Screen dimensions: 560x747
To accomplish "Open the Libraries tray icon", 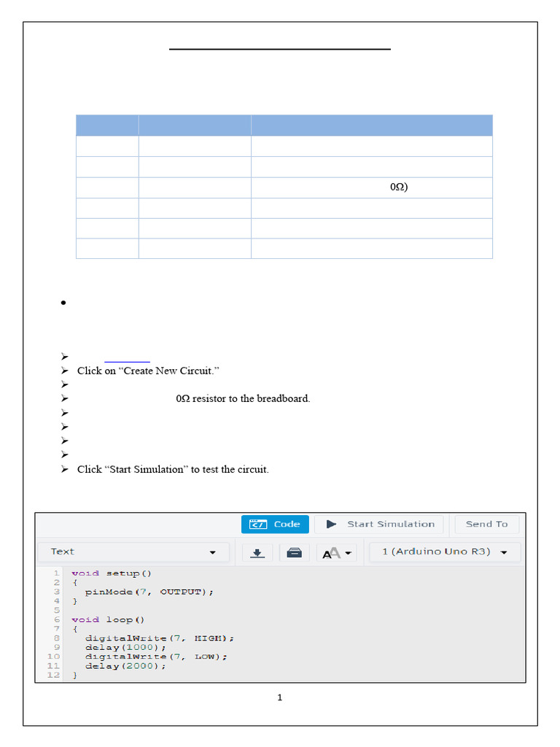I will (295, 553).
